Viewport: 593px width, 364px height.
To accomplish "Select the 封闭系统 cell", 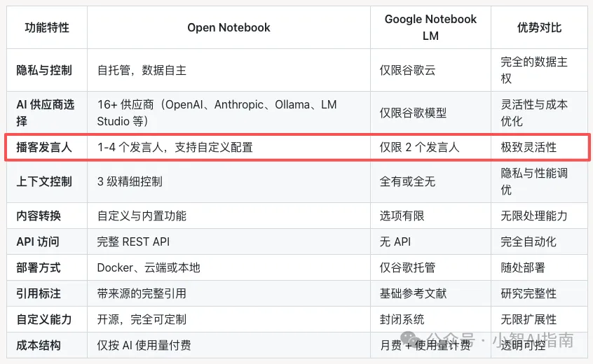I will point(402,319).
